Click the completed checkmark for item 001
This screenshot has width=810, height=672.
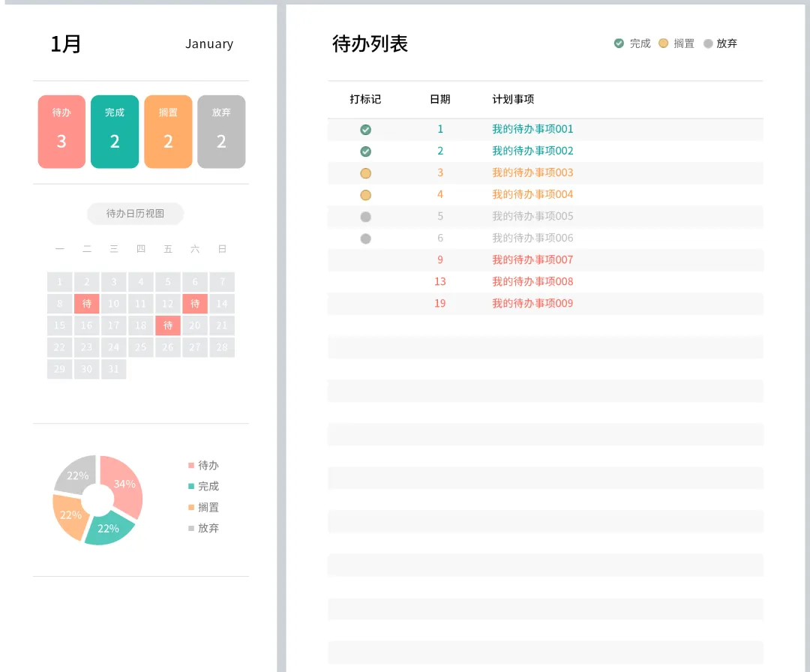tap(366, 130)
